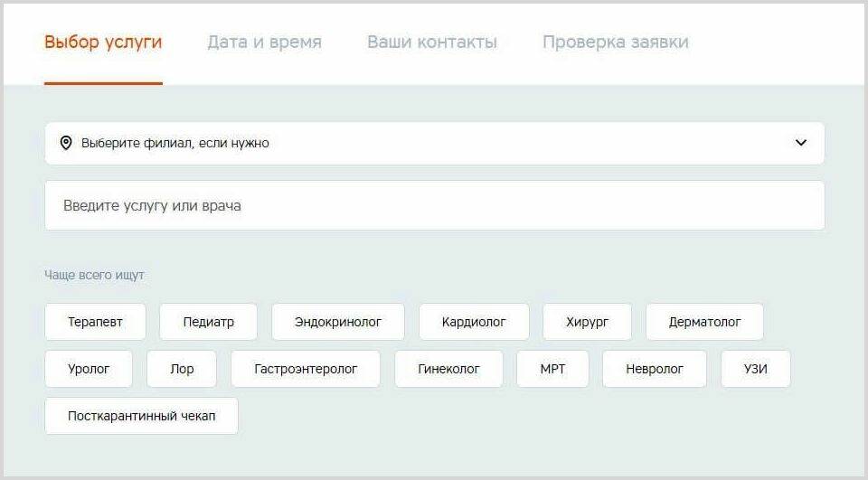Screen dimensions: 868x480
Task: Pick the 'Уролог' specialty
Action: [x=89, y=369]
